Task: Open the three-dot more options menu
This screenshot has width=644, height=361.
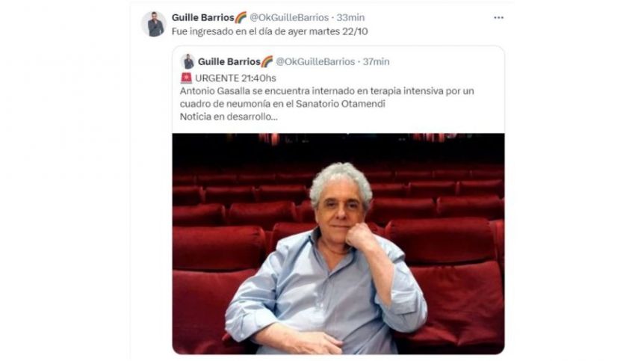Action: click(498, 18)
